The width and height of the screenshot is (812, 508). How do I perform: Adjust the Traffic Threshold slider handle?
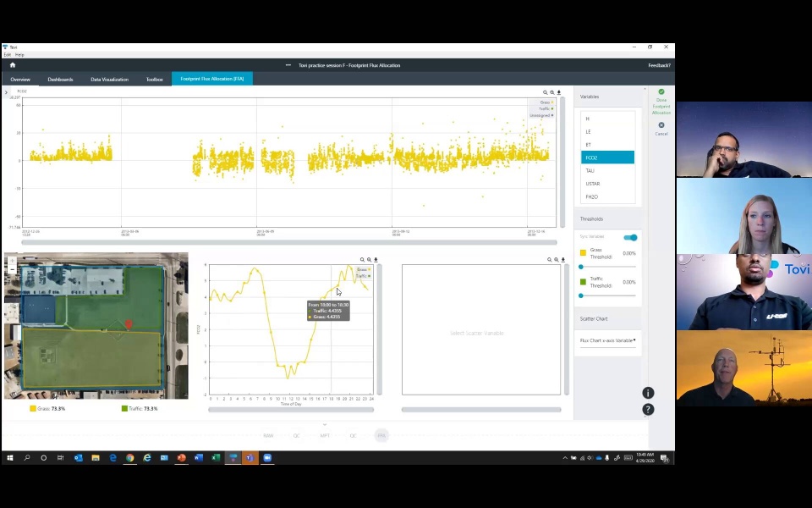tap(581, 295)
